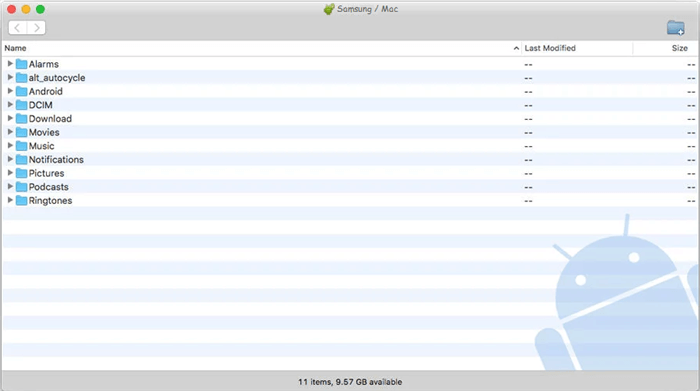Click the green Android icon in title
This screenshot has width=700, height=391.
coord(329,9)
